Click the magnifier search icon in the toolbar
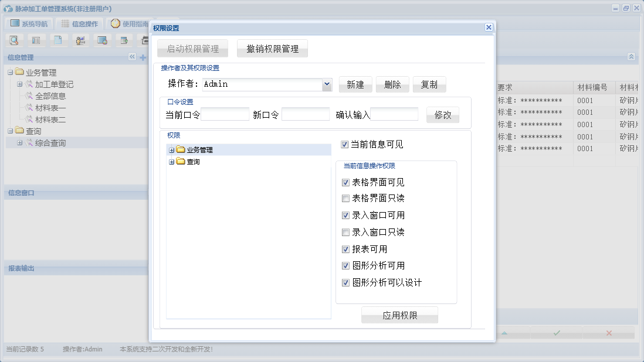The width and height of the screenshot is (644, 362). click(x=14, y=40)
